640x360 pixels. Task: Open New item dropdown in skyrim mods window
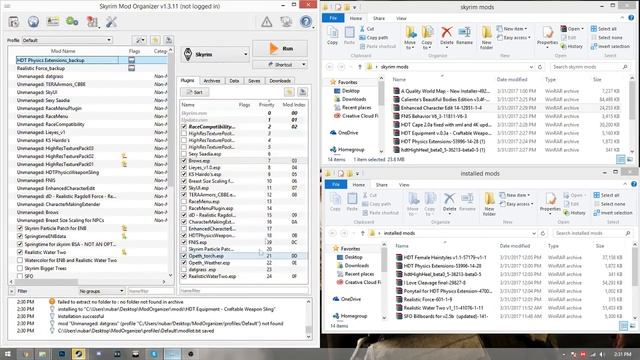coord(512,29)
